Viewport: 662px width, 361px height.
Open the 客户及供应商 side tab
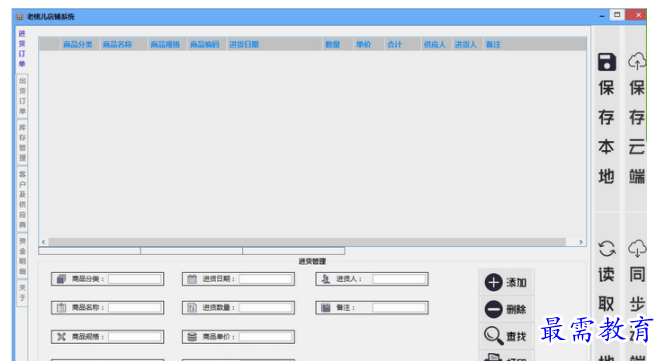22,199
